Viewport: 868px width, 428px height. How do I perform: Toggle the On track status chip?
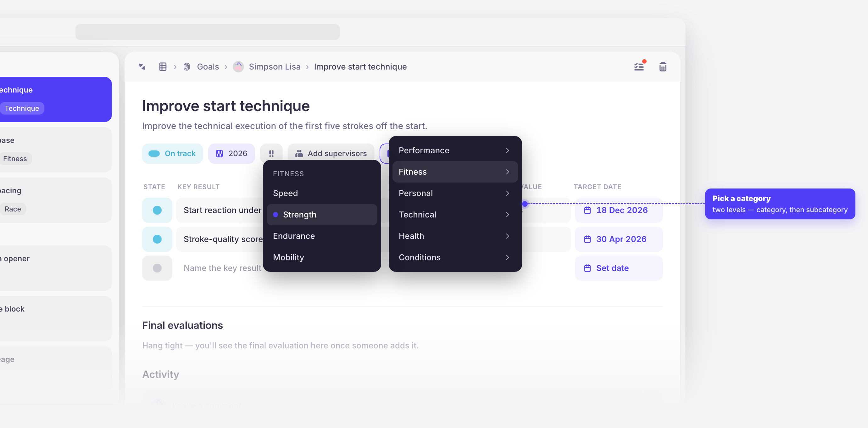[173, 154]
